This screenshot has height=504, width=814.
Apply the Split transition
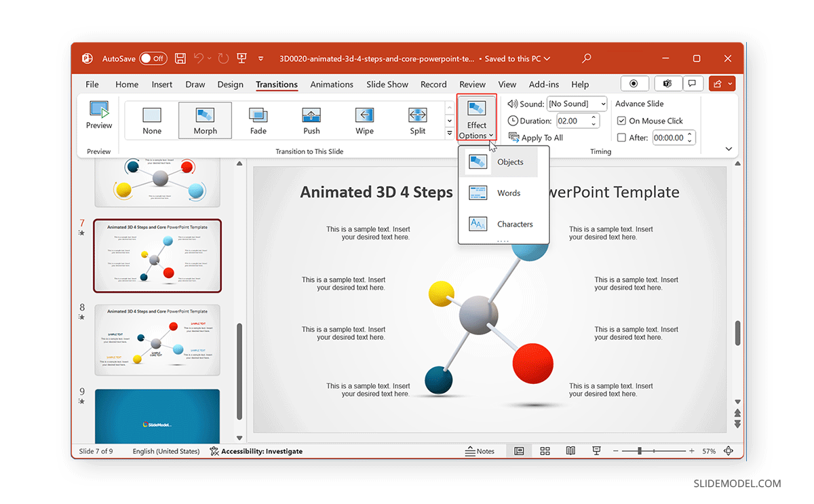[x=417, y=120]
